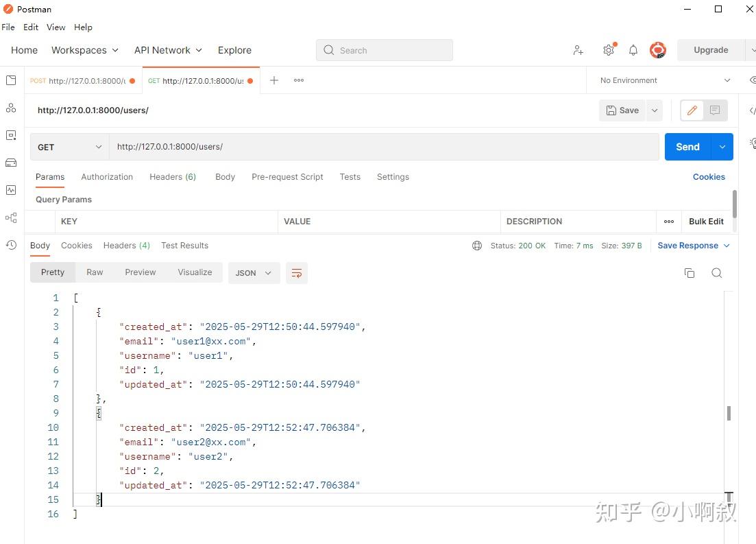Open Collections in the left sidebar

coord(11,80)
